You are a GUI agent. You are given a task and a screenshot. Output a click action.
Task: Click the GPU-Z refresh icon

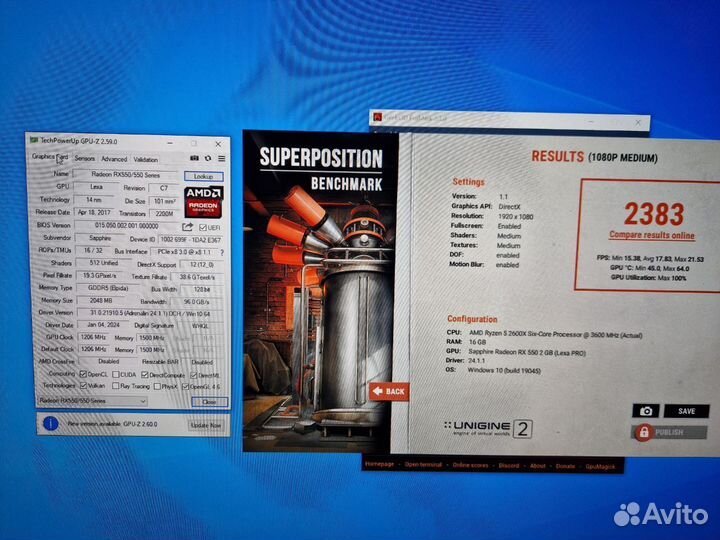208,158
